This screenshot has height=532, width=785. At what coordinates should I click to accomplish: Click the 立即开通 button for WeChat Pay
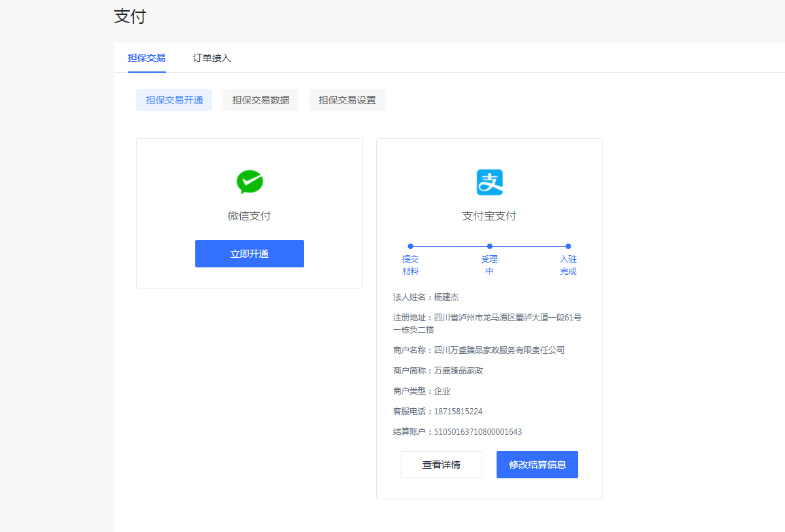(x=250, y=254)
